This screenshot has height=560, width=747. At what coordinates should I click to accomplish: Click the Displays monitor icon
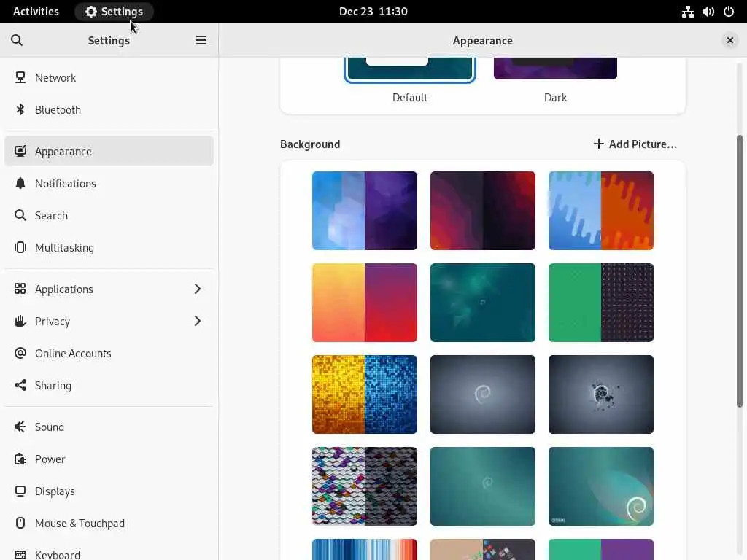pyautogui.click(x=20, y=491)
